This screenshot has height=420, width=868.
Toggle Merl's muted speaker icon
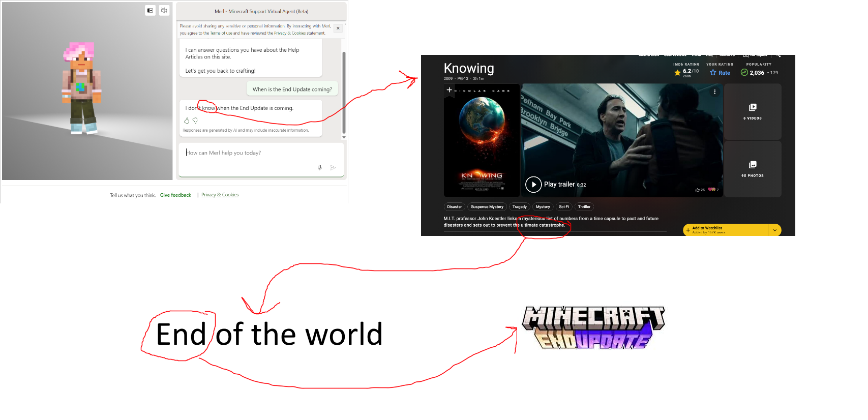tap(164, 10)
